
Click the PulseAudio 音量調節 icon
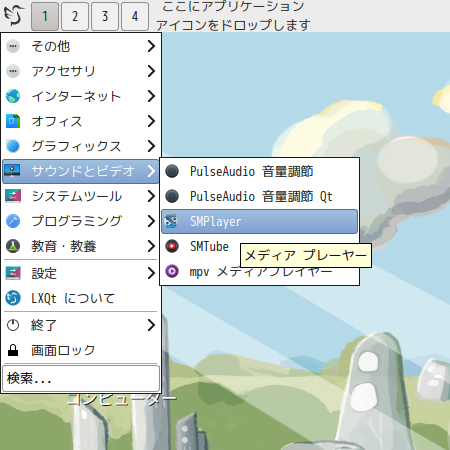pyautogui.click(x=172, y=171)
